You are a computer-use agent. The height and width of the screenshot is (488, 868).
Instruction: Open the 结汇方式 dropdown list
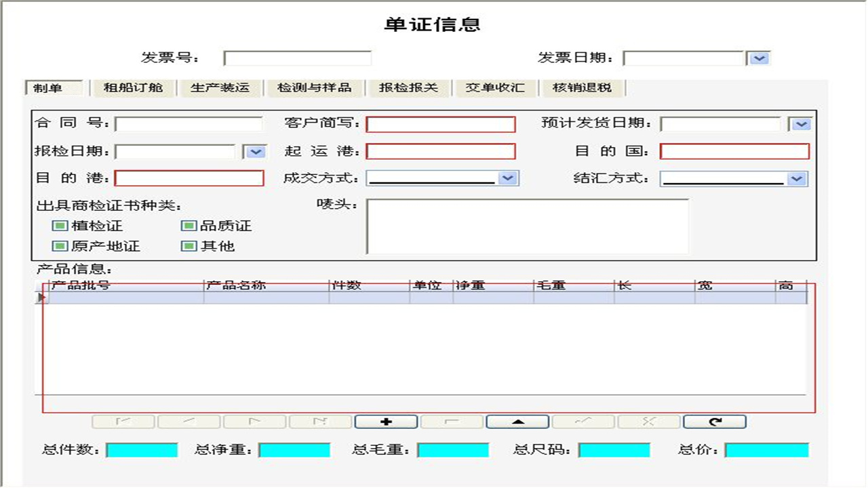(x=798, y=178)
